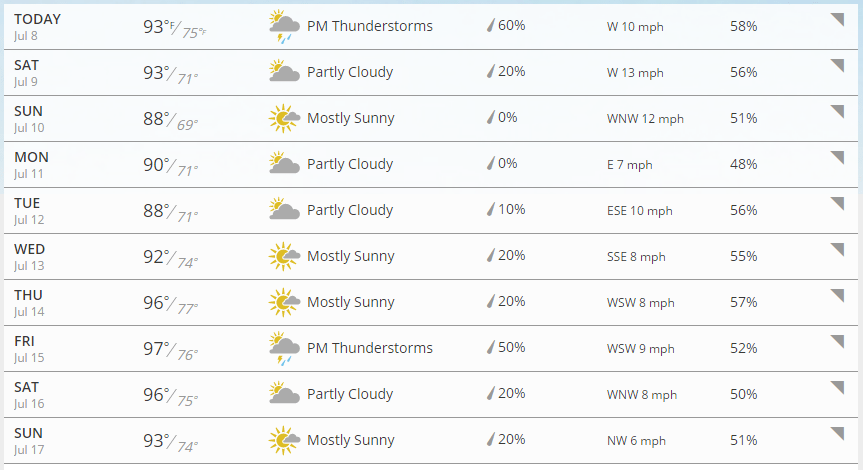
Task: Click the Mostly Sunny icon for Jul 13
Action: coord(284,256)
